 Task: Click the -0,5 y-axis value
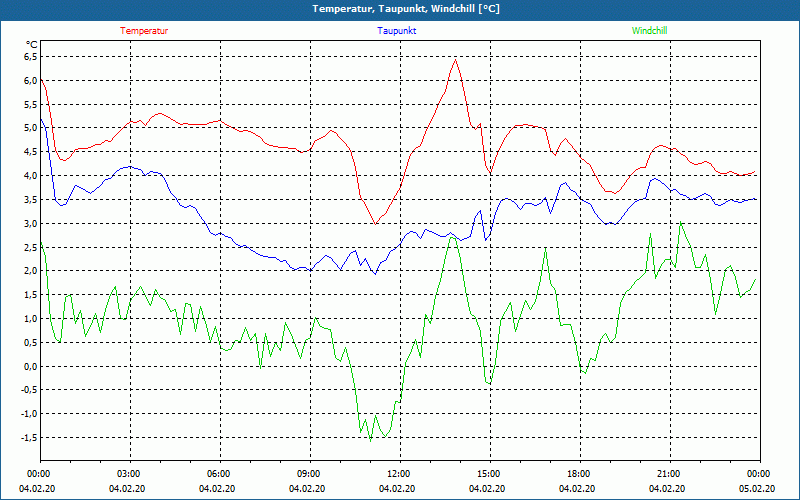[x=30, y=390]
